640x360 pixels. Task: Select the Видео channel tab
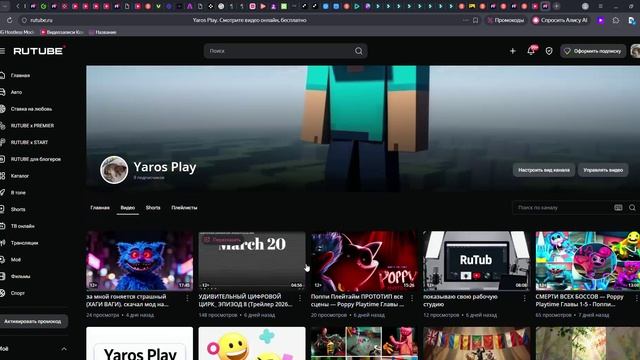[x=128, y=208]
